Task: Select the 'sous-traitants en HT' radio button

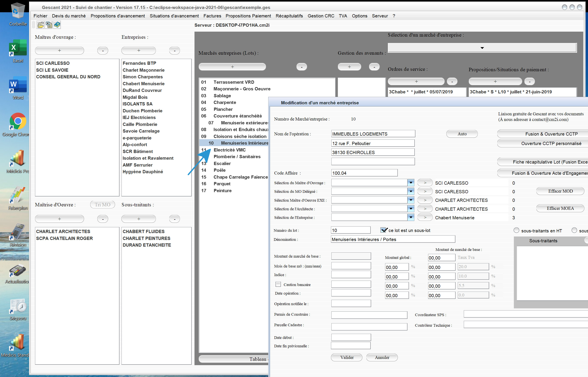Action: point(516,230)
